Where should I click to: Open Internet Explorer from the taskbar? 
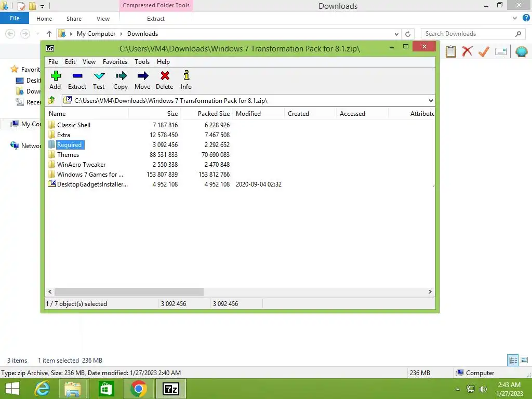click(x=43, y=389)
